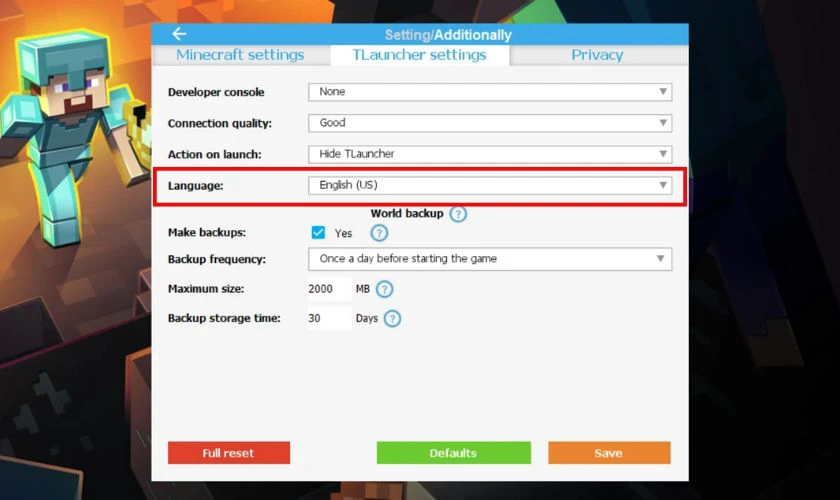
Task: Open help icon next to Make backups Yes
Action: click(379, 233)
